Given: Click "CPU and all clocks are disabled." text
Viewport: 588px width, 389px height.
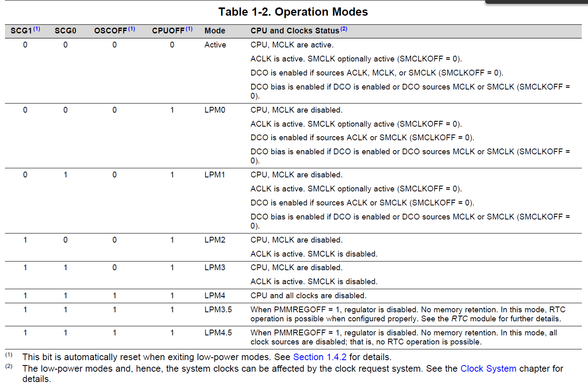Looking at the screenshot, I should tap(308, 296).
